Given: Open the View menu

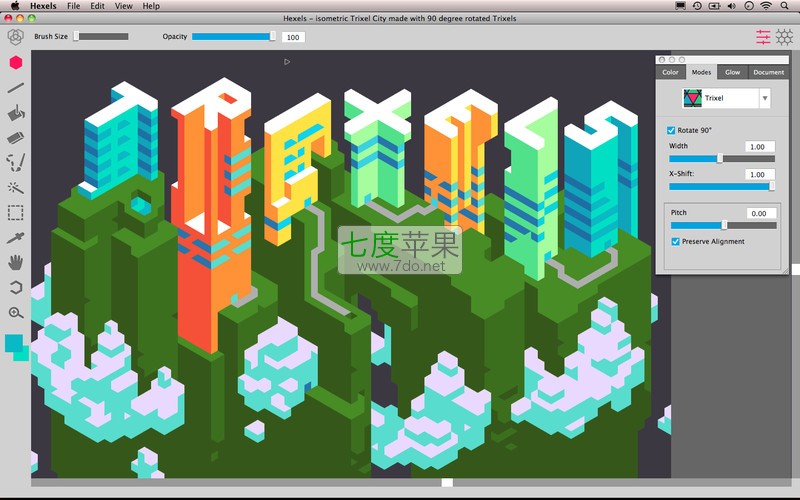Looking at the screenshot, I should [x=123, y=6].
